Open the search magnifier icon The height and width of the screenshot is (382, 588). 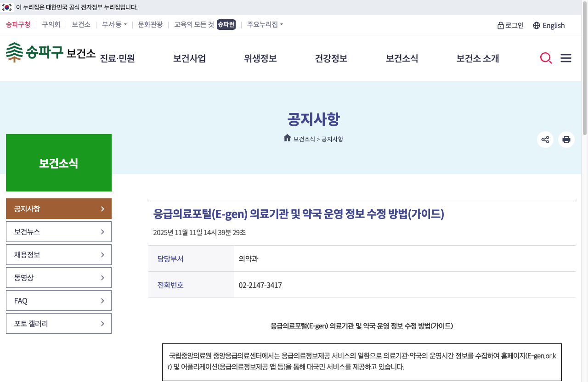[x=546, y=58]
